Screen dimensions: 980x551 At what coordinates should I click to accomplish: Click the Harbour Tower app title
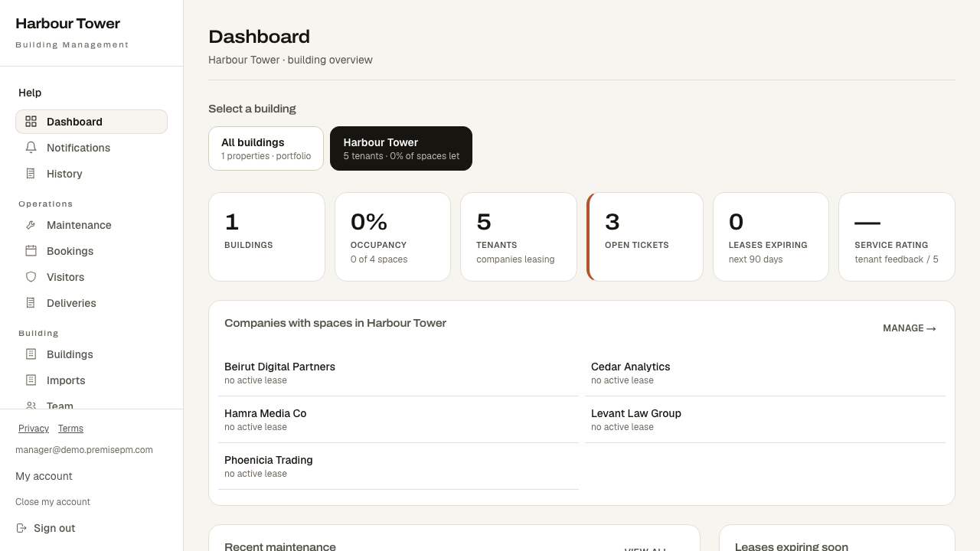click(67, 24)
